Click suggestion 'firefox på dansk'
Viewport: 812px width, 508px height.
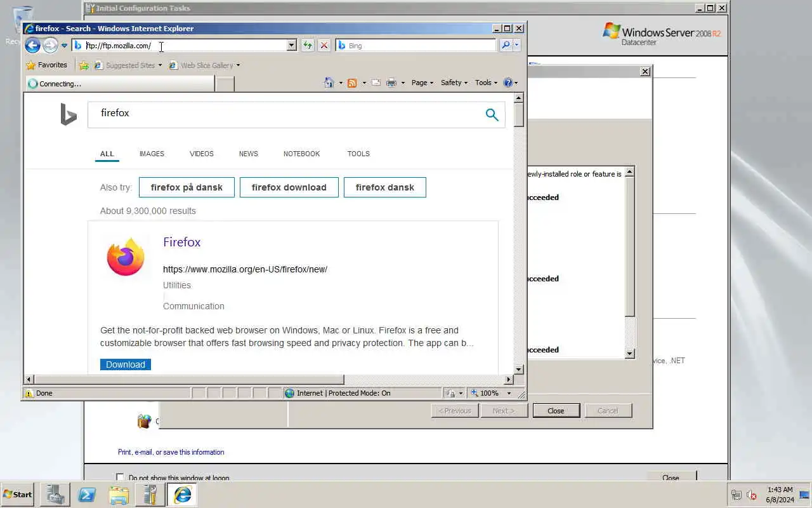[x=187, y=187]
